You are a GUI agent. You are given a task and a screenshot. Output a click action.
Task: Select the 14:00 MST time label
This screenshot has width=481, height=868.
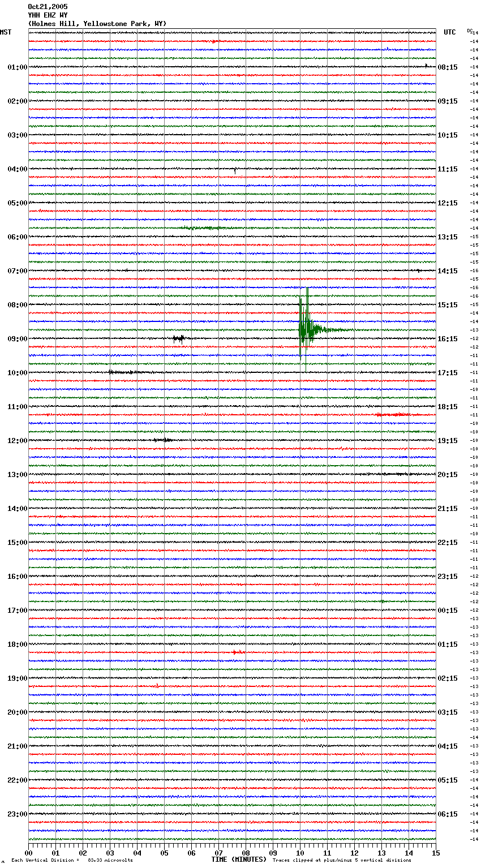[17, 509]
